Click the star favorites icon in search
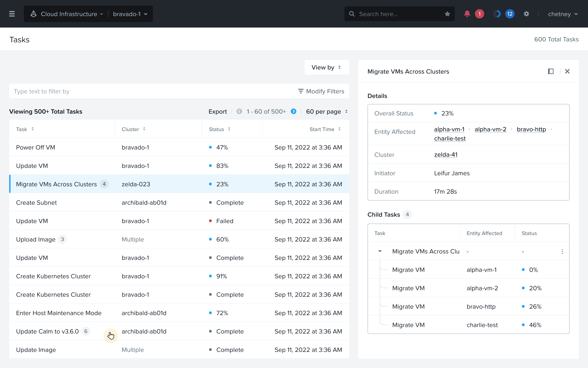This screenshot has width=588, height=368. (447, 14)
